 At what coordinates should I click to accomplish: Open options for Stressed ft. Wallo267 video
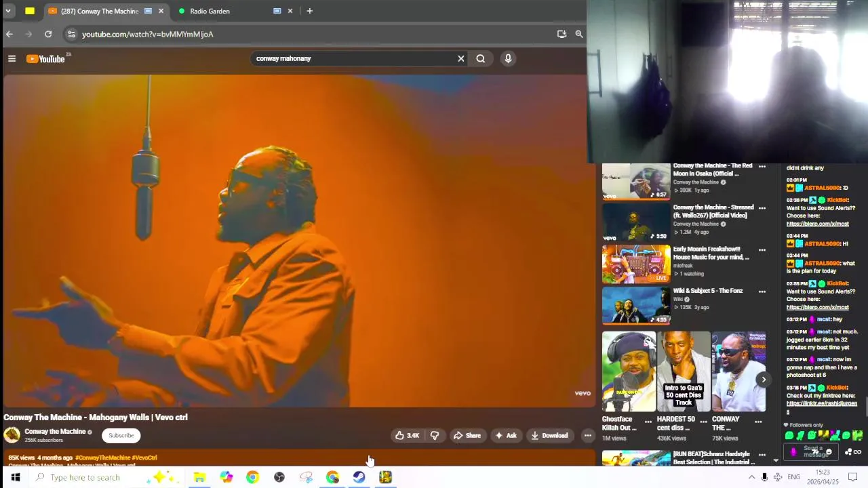(x=762, y=208)
